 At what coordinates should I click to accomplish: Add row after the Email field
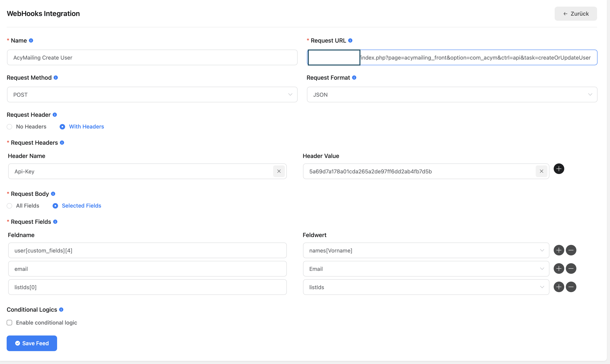click(x=559, y=269)
